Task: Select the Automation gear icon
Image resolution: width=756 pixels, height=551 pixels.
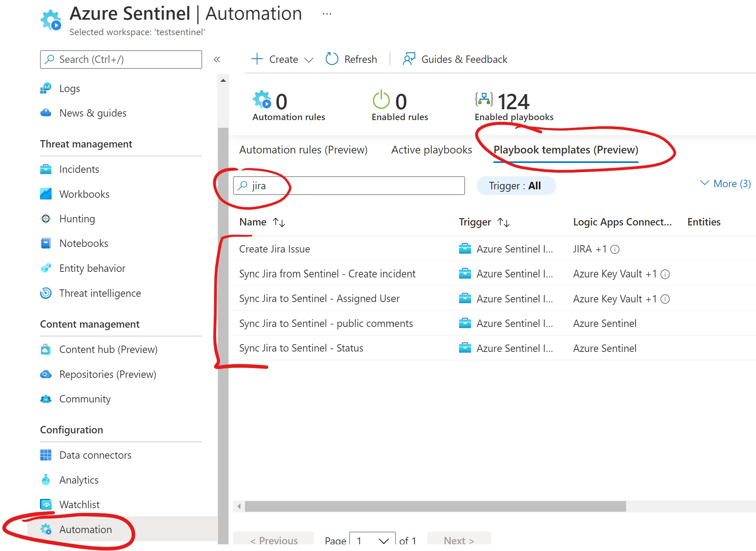Action: (x=46, y=529)
